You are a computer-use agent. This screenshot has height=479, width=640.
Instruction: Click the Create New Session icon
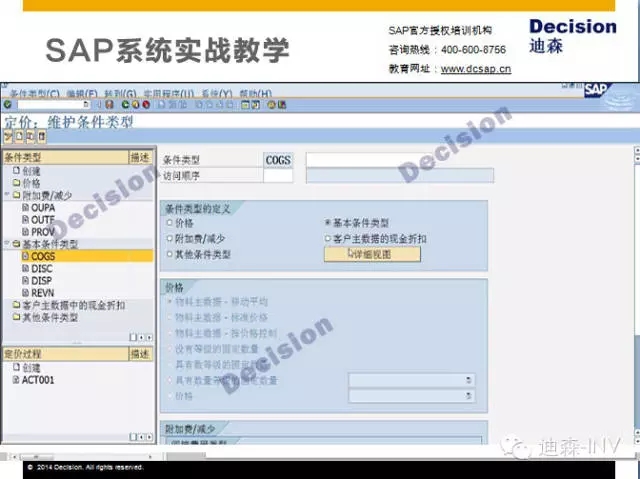click(x=245, y=105)
